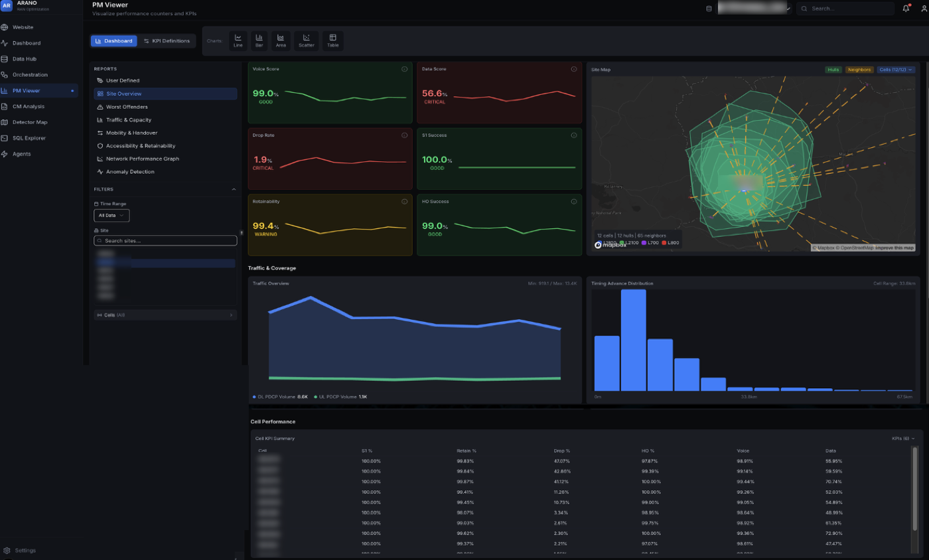This screenshot has width=929, height=560.
Task: Open Cells (12/12) dropdown on map
Action: (x=896, y=70)
